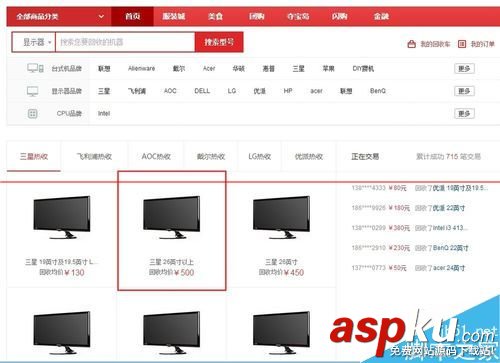This screenshot has height=363, width=500.
Task: Select DIY整机 desktop option
Action: pyautogui.click(x=363, y=69)
